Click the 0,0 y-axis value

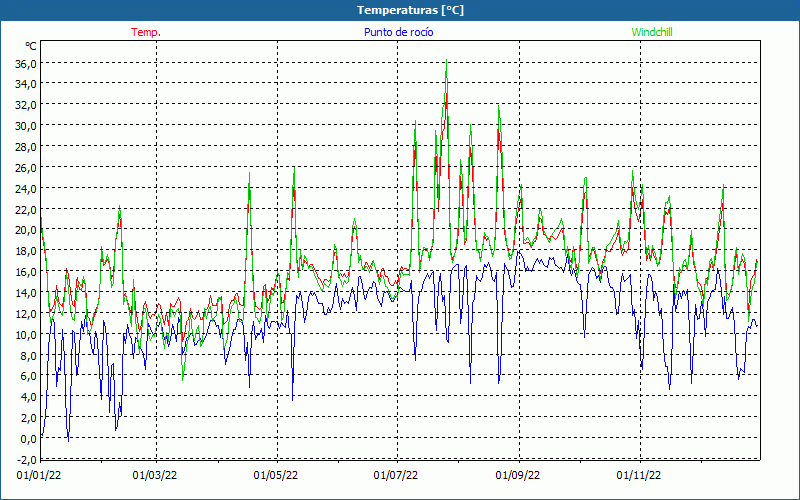(x=28, y=438)
